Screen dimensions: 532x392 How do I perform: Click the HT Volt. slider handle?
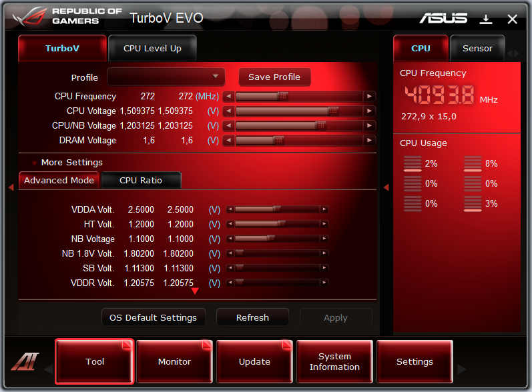coord(281,224)
